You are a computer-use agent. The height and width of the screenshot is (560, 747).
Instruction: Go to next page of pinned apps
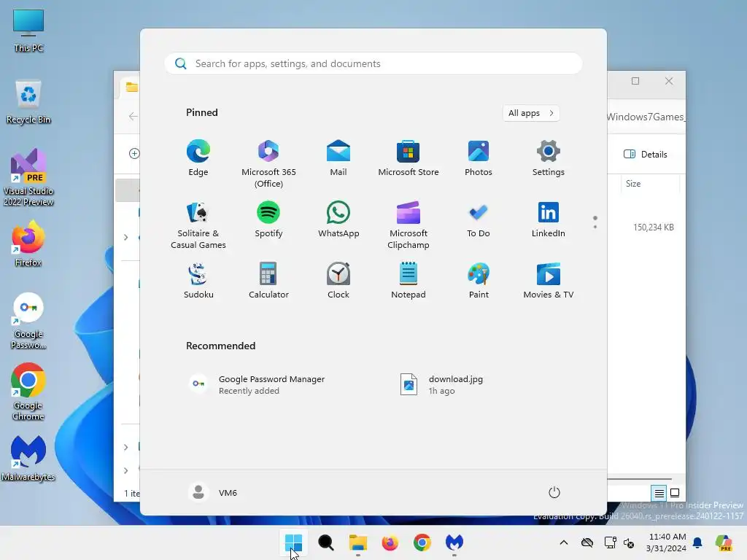(x=595, y=227)
